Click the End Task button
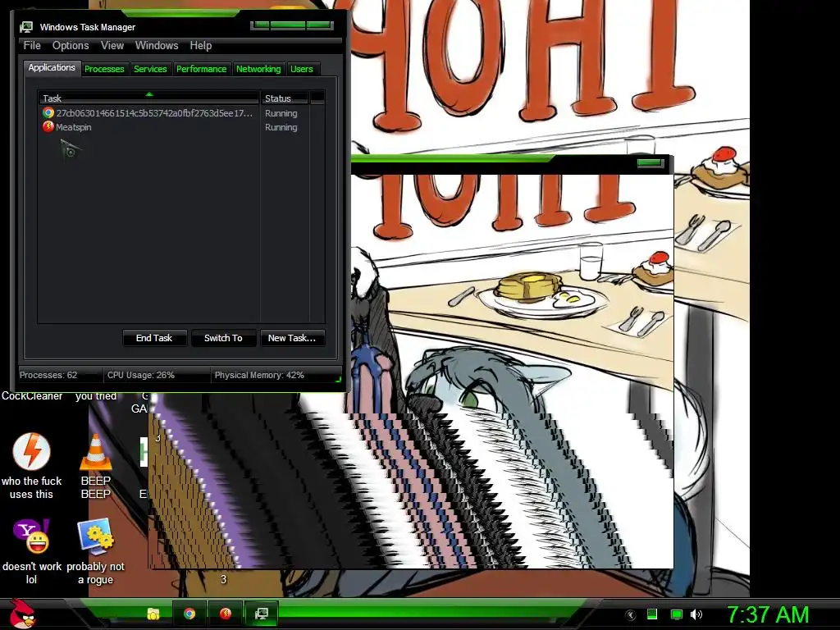840x630 pixels. (x=154, y=338)
